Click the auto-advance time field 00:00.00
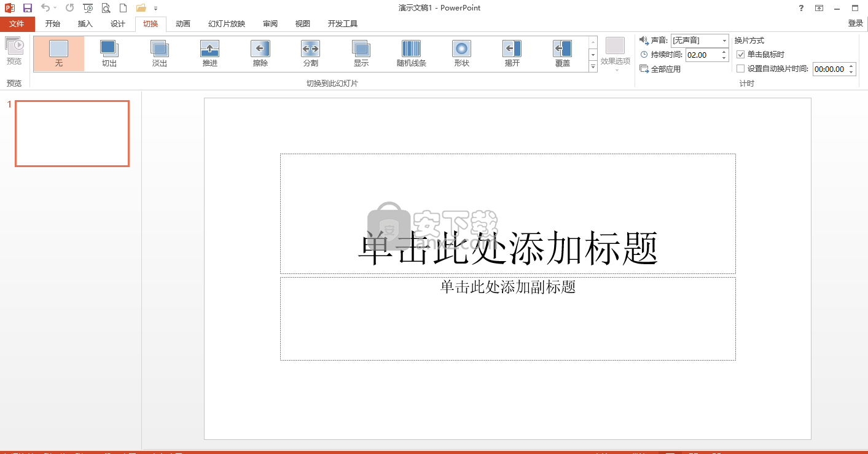Screen dimensions: 868x454 pyautogui.click(x=829, y=69)
